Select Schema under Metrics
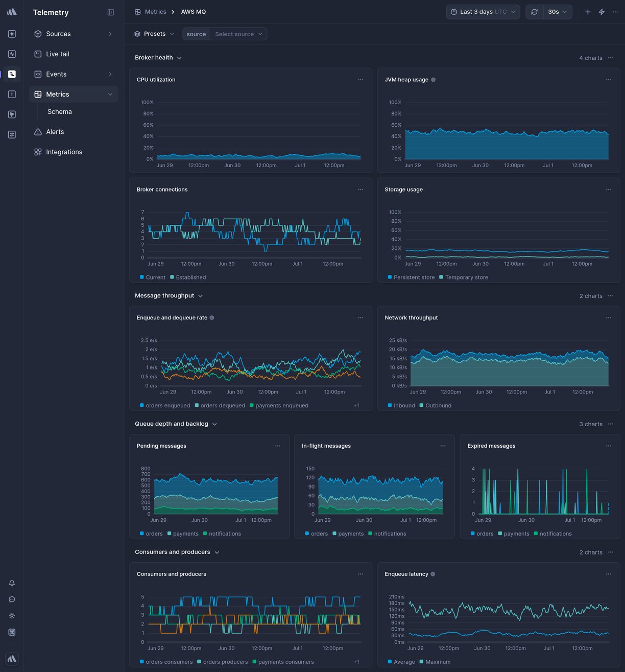This screenshot has width=625, height=672. tap(60, 112)
